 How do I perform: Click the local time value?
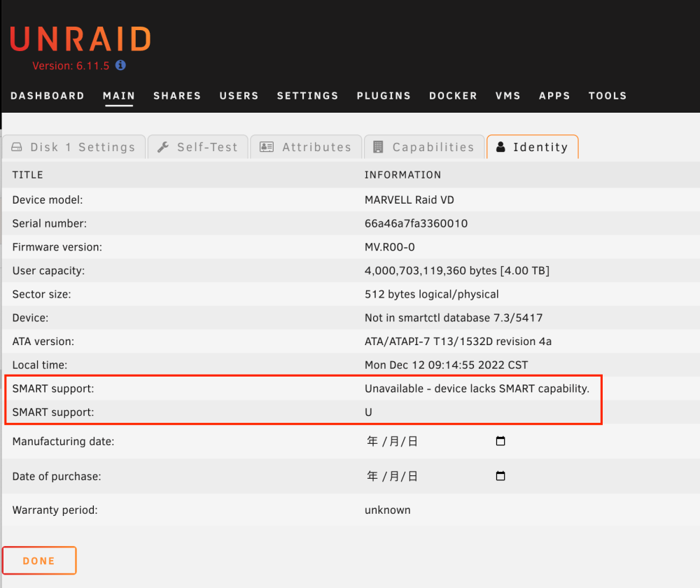pyautogui.click(x=447, y=365)
